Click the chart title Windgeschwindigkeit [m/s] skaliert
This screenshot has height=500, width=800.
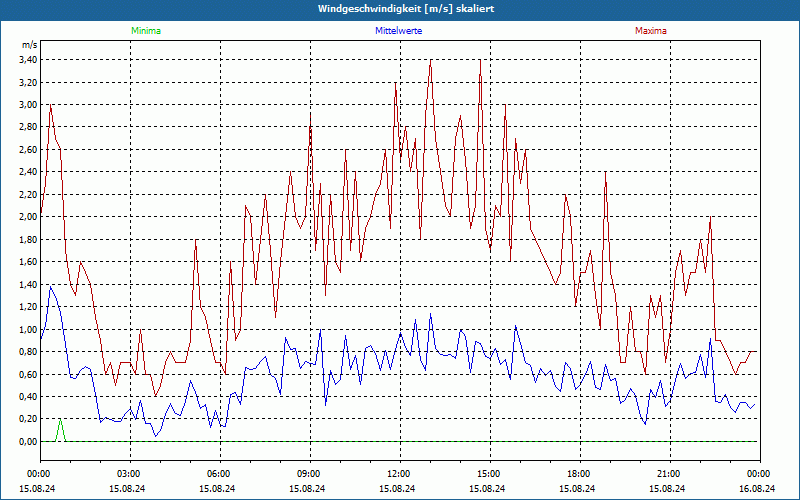[406, 9]
